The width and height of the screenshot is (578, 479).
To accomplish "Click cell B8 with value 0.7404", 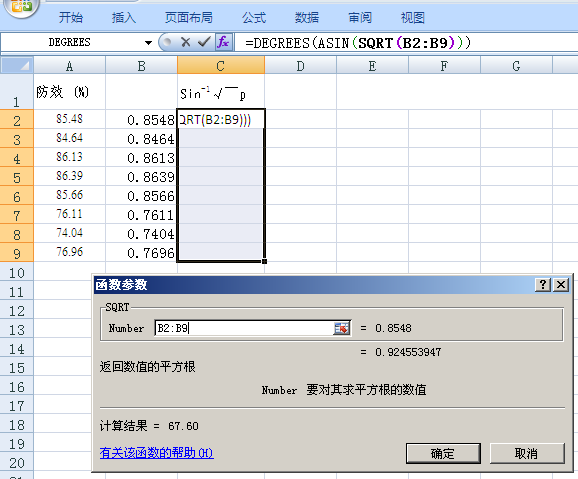I will click(x=142, y=233).
